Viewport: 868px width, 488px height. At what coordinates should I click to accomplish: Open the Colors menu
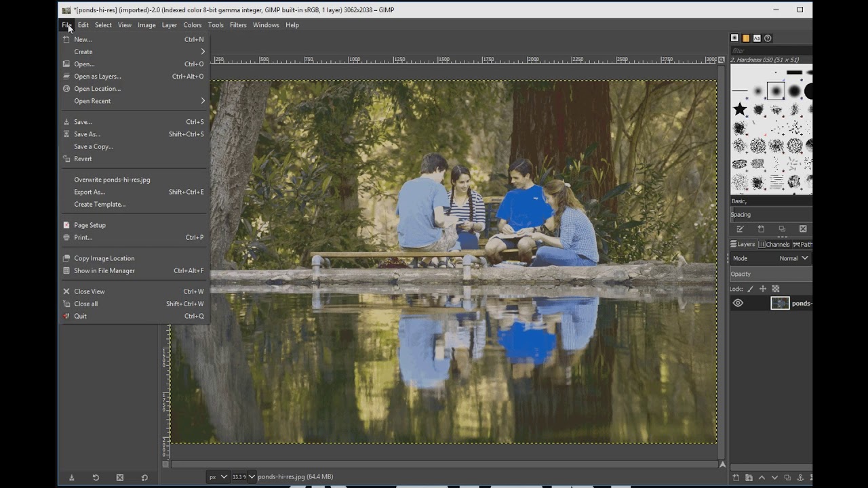coord(193,25)
